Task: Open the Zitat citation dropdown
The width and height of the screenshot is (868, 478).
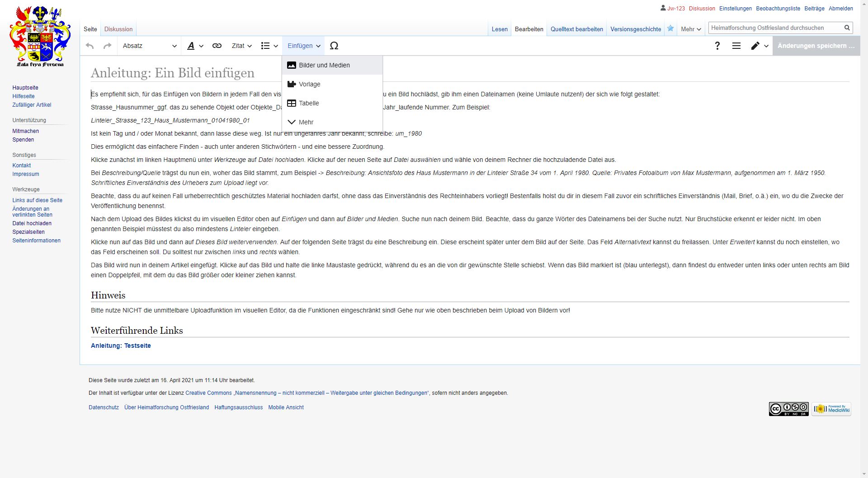Action: tap(241, 46)
